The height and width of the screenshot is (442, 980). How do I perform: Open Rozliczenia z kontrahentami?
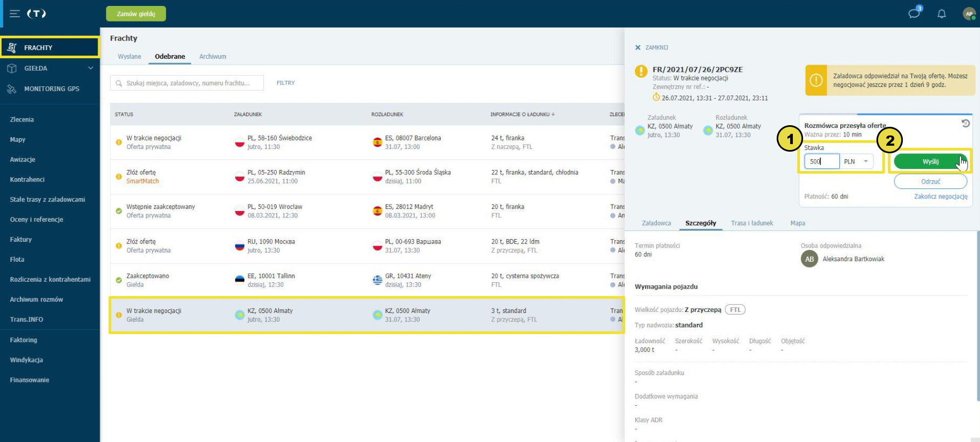50,279
